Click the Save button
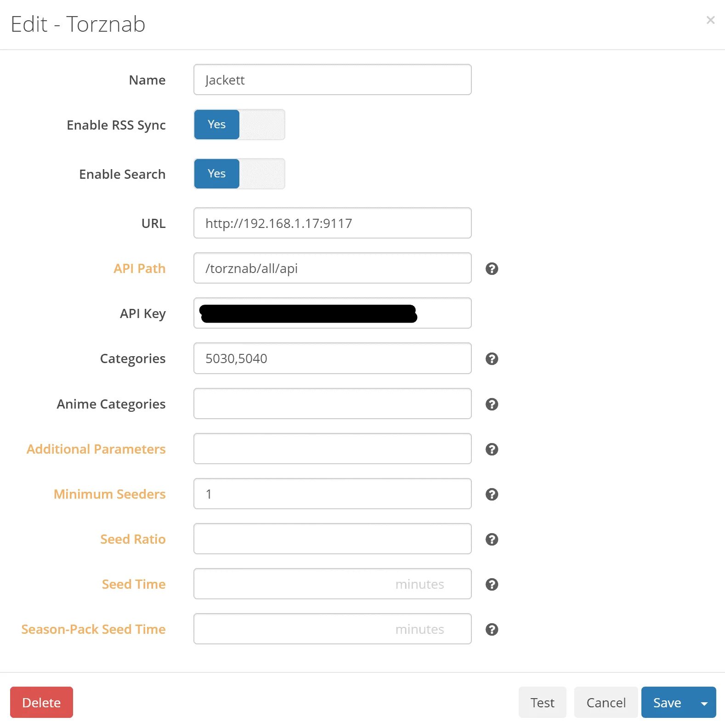This screenshot has width=725, height=728. (x=667, y=702)
